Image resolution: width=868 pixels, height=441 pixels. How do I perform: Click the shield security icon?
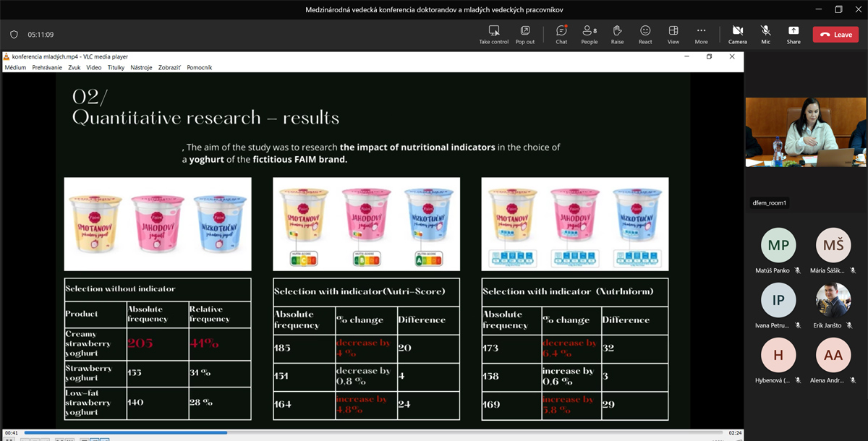tap(14, 35)
